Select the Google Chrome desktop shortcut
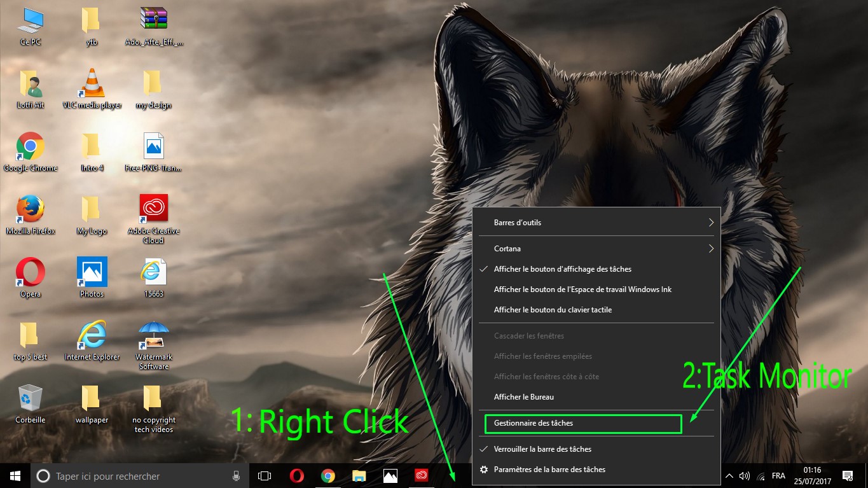868x488 pixels. tap(30, 152)
